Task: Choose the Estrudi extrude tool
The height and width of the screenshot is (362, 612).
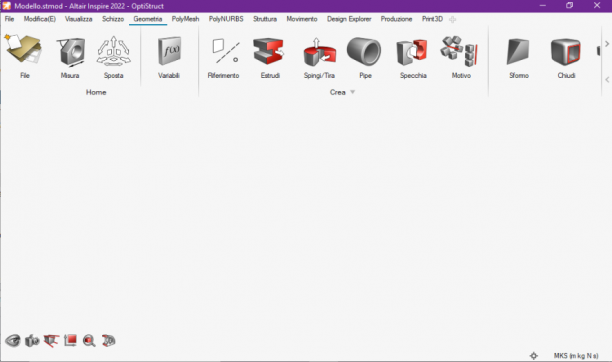Action: (x=269, y=51)
